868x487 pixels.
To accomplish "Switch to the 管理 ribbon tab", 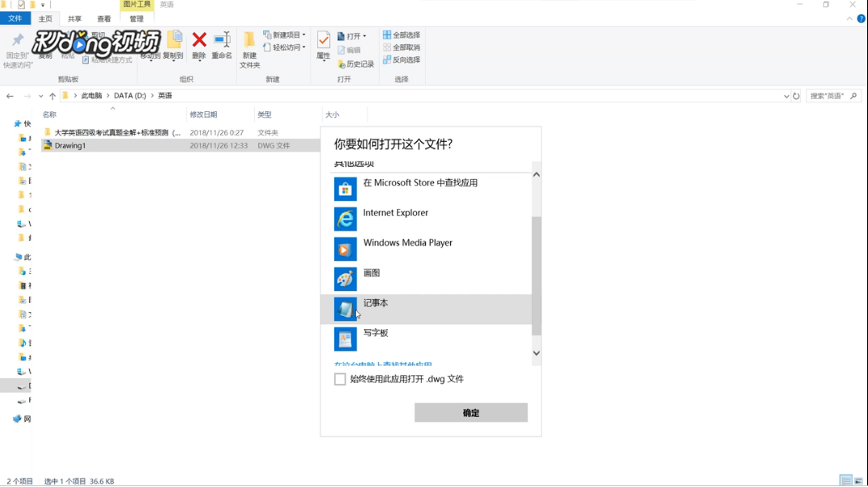I will coord(136,19).
